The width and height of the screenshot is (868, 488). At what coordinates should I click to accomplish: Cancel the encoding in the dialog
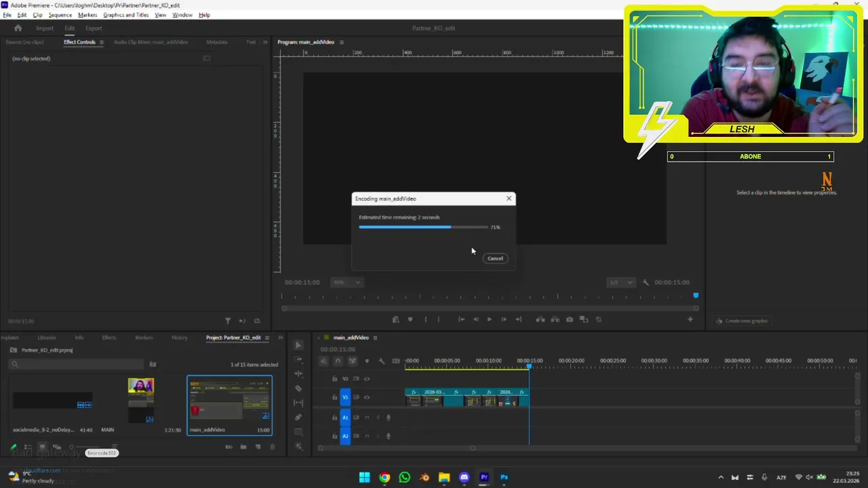tap(495, 258)
